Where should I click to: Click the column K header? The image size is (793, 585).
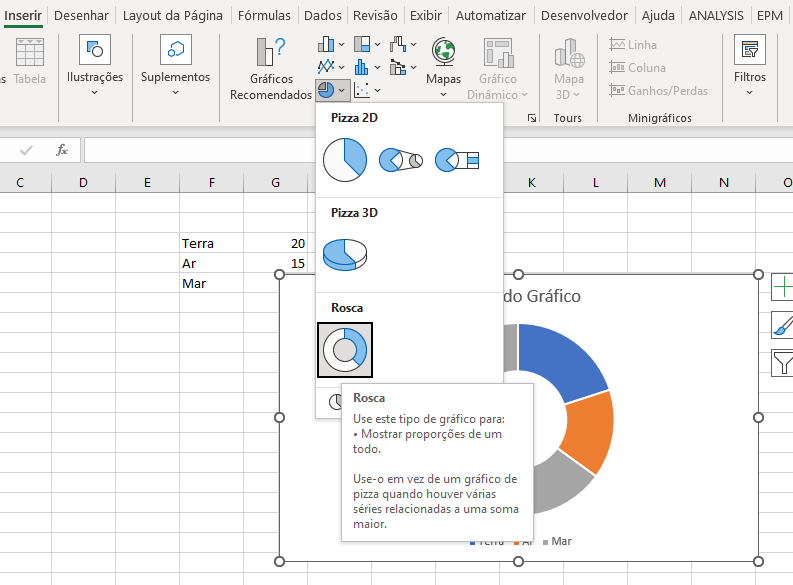(x=531, y=182)
